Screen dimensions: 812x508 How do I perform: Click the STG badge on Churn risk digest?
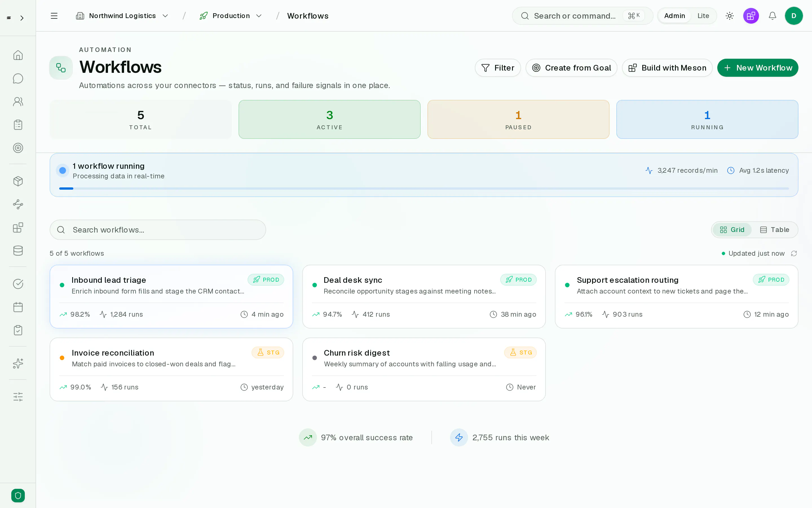click(520, 352)
